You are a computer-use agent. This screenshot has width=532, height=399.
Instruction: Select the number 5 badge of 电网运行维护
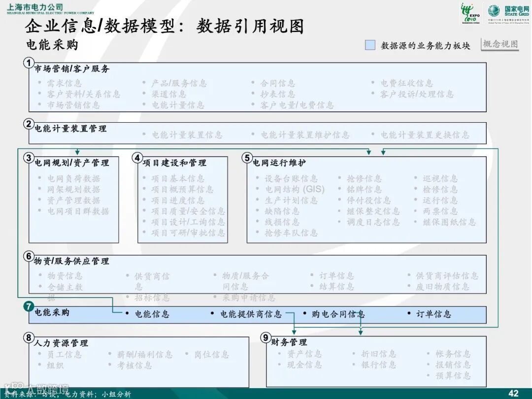[x=247, y=158]
